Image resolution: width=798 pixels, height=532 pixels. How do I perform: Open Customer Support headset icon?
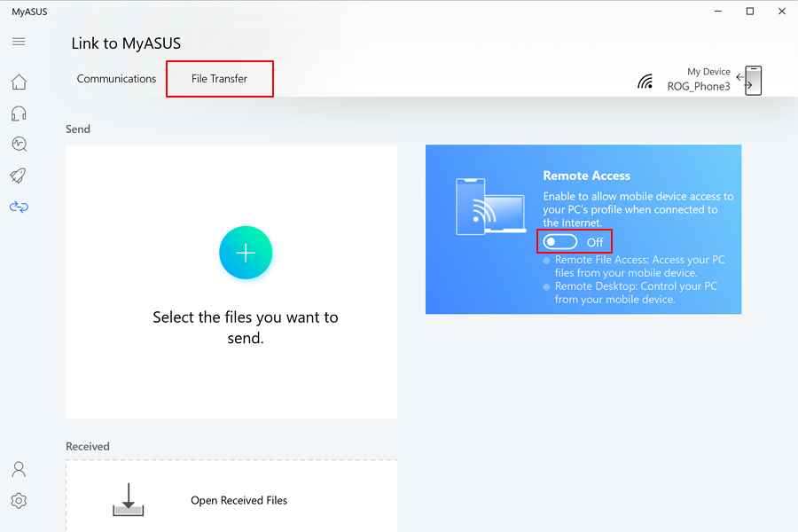point(19,113)
